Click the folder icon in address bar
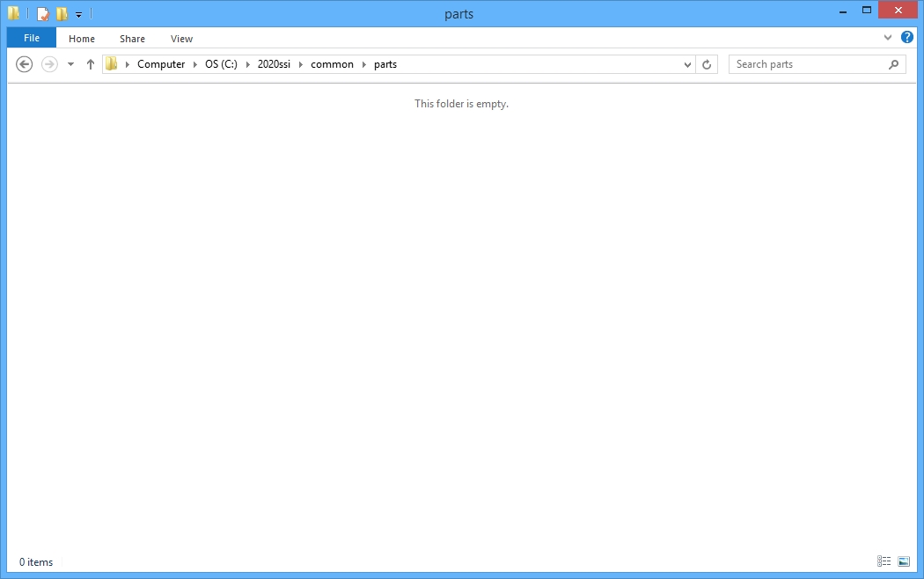 (112, 63)
